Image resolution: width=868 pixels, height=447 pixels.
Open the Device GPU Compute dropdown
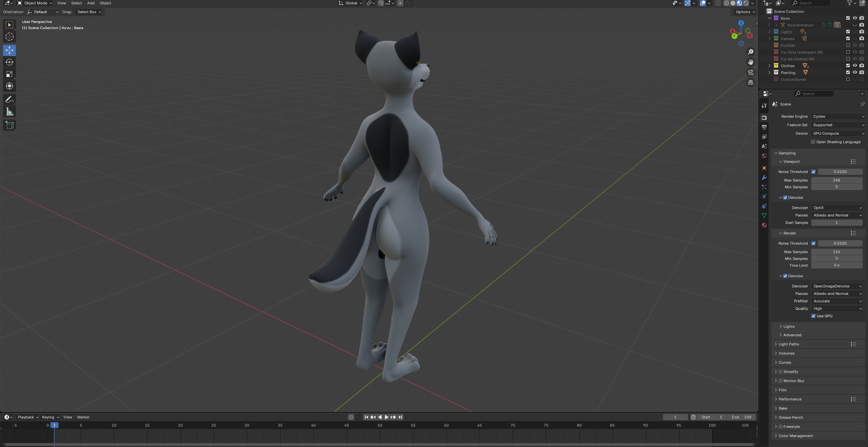pos(838,133)
